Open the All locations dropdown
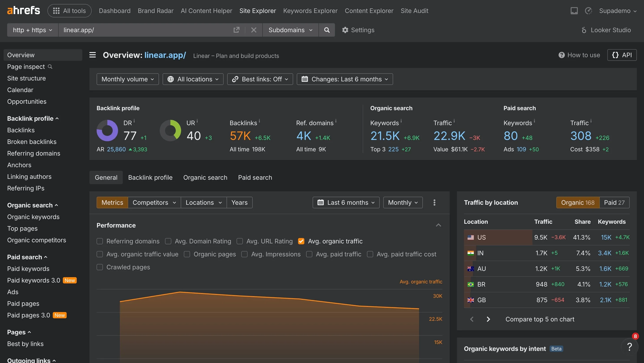 [193, 79]
